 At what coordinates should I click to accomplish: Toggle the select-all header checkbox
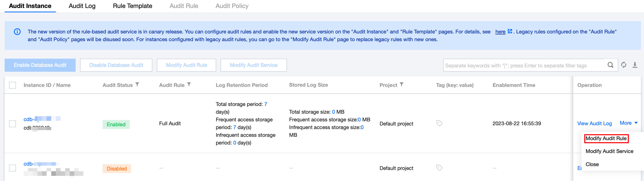click(13, 85)
